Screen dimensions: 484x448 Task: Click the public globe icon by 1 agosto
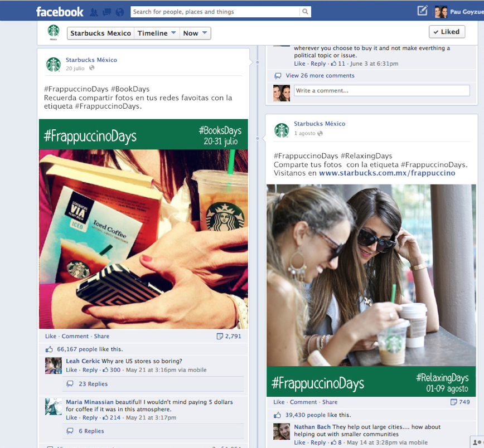pyautogui.click(x=320, y=133)
